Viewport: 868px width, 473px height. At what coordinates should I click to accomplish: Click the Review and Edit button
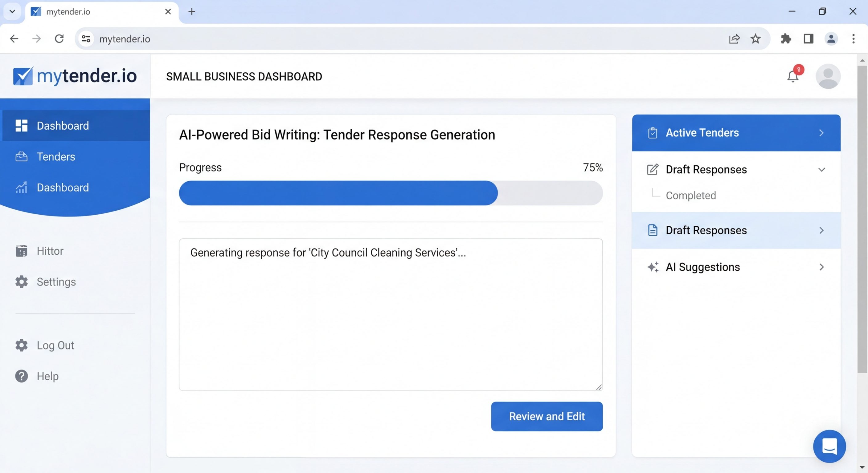[547, 416]
